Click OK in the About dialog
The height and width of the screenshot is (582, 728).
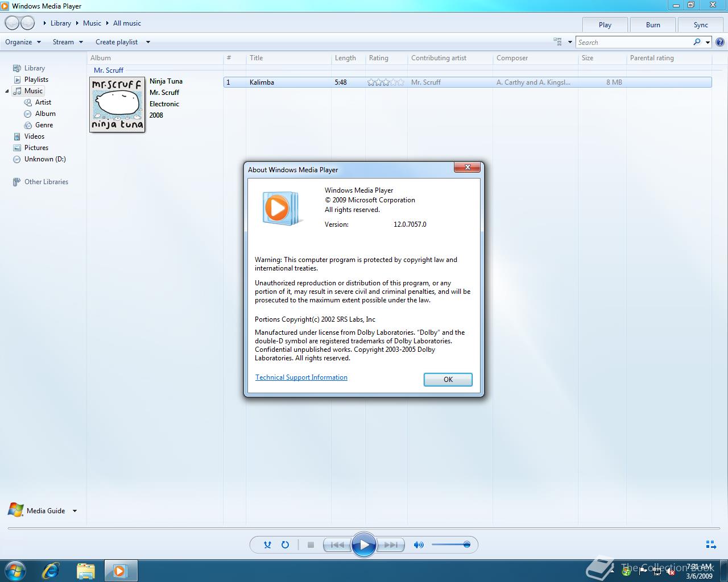click(x=448, y=380)
